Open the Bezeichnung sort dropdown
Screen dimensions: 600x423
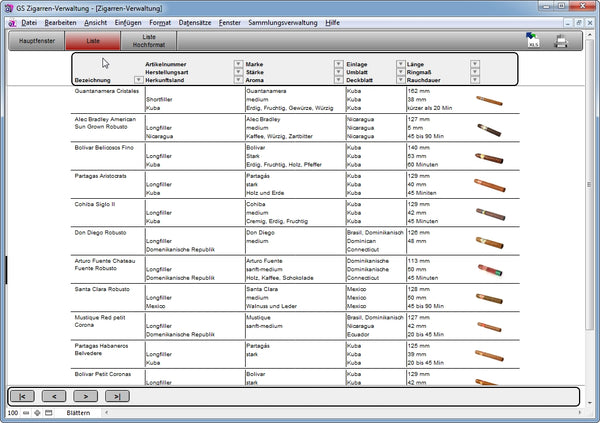139,80
